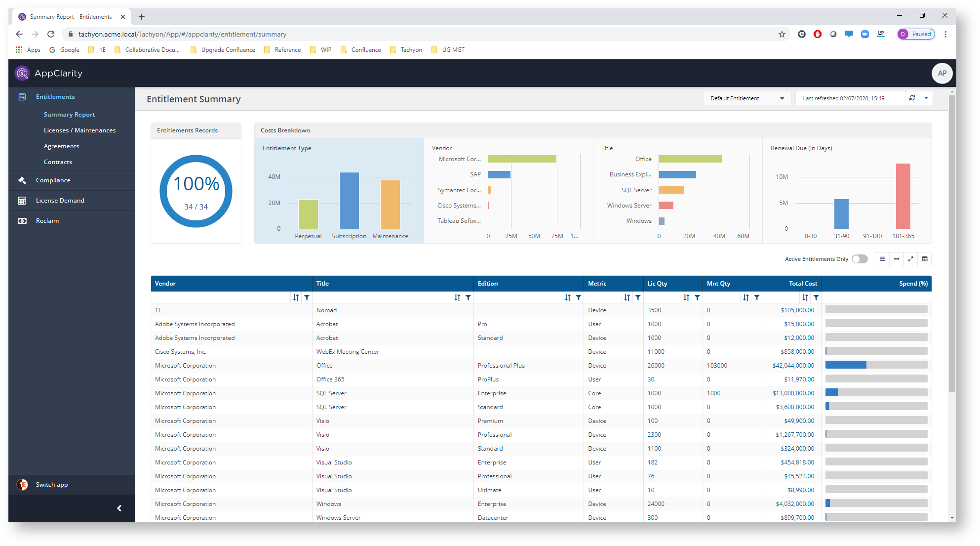The image size is (980, 546).
Task: Sort the Lic Qty column
Action: 686,297
